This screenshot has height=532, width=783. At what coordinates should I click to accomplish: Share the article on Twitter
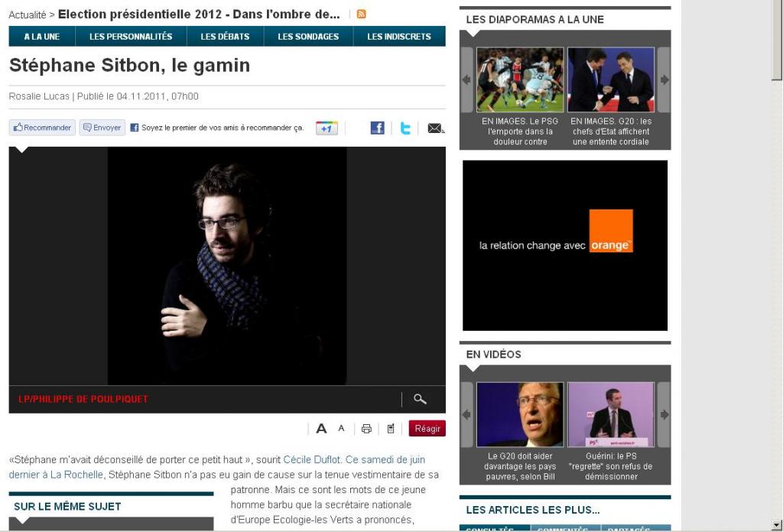[405, 128]
